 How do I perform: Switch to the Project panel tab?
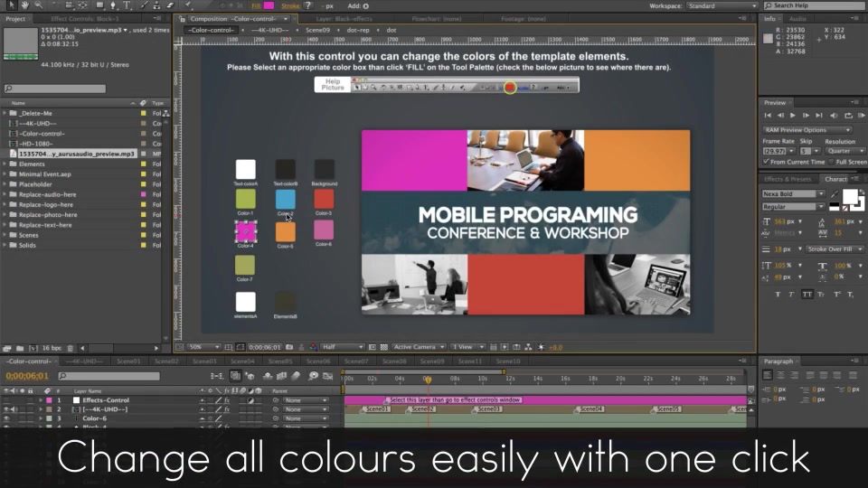tap(15, 19)
